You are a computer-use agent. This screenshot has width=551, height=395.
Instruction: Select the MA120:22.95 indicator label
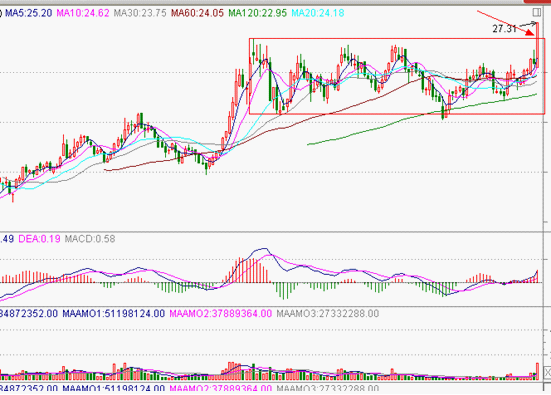258,13
